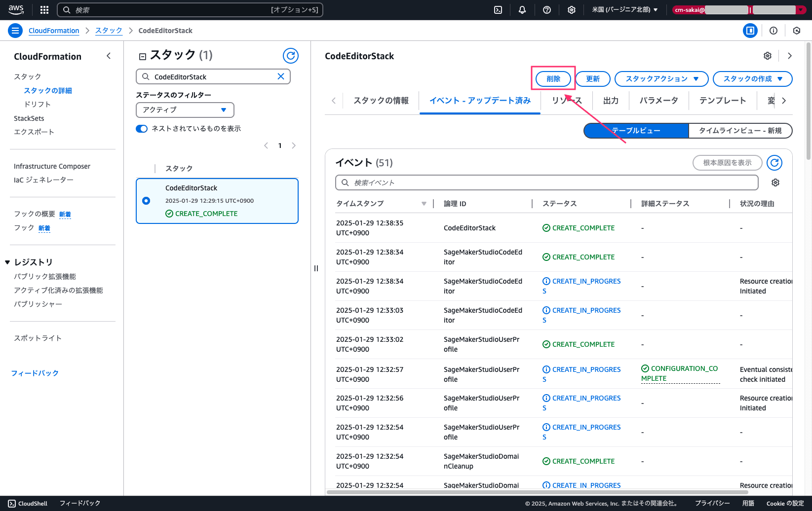The image size is (812, 511).
Task: Open the stack actions dropdown
Action: 661,79
